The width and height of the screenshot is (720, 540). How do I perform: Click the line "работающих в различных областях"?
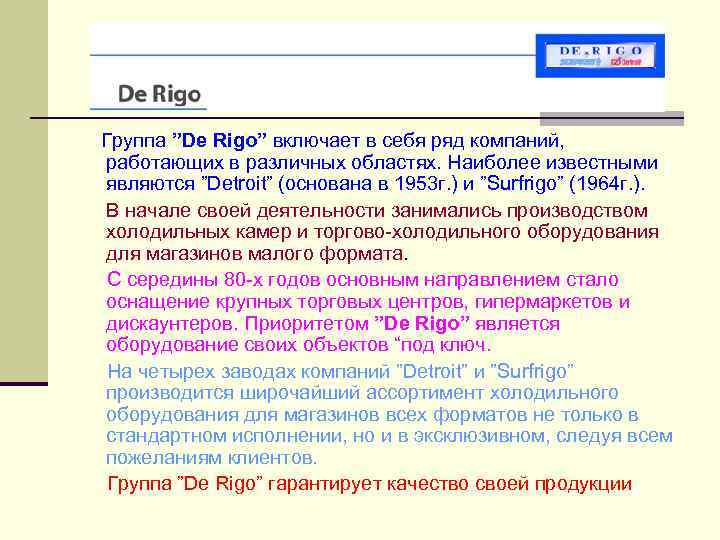tap(382, 163)
